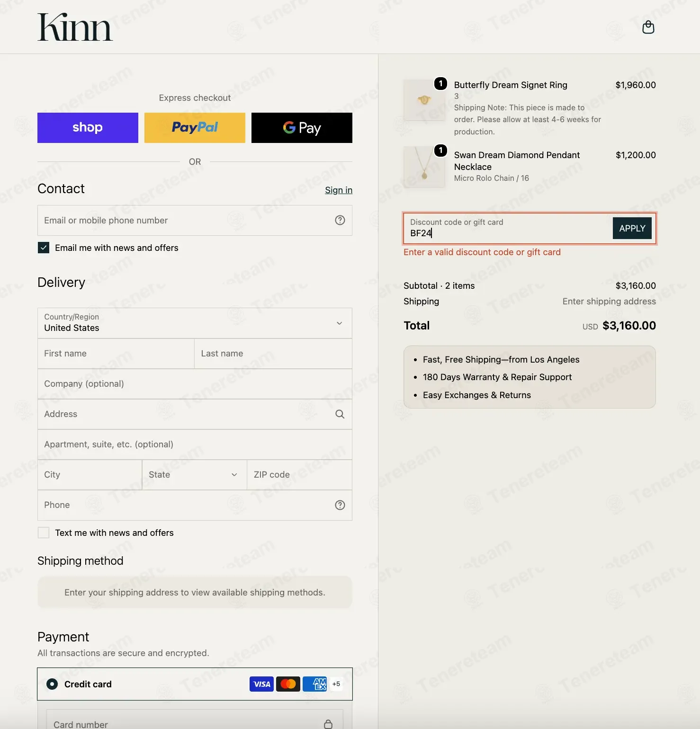Click into the Last name field
Image resolution: width=700 pixels, height=729 pixels.
click(273, 354)
